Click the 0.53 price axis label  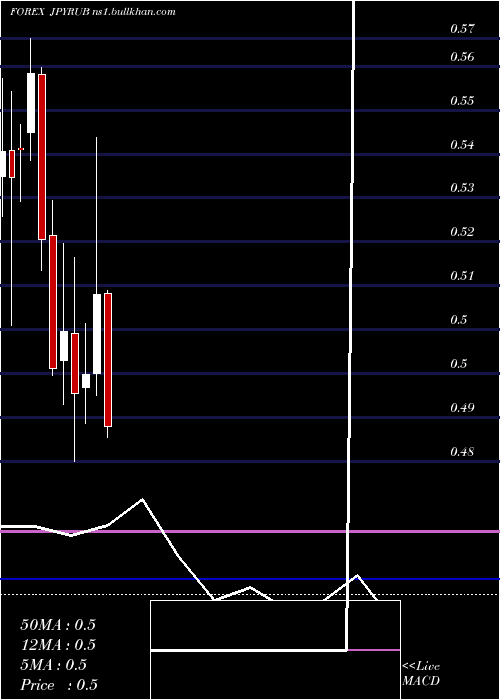pos(462,188)
